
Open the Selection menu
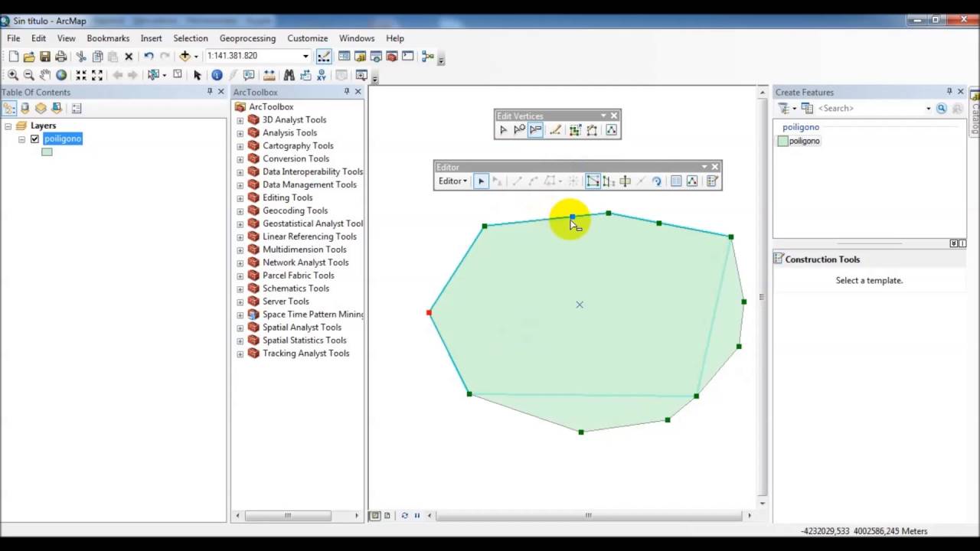point(191,38)
